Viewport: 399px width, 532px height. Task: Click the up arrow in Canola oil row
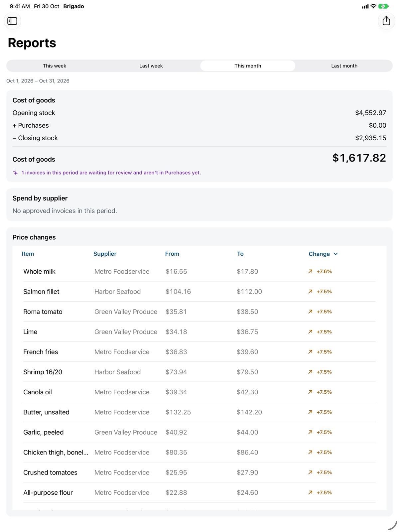[310, 392]
